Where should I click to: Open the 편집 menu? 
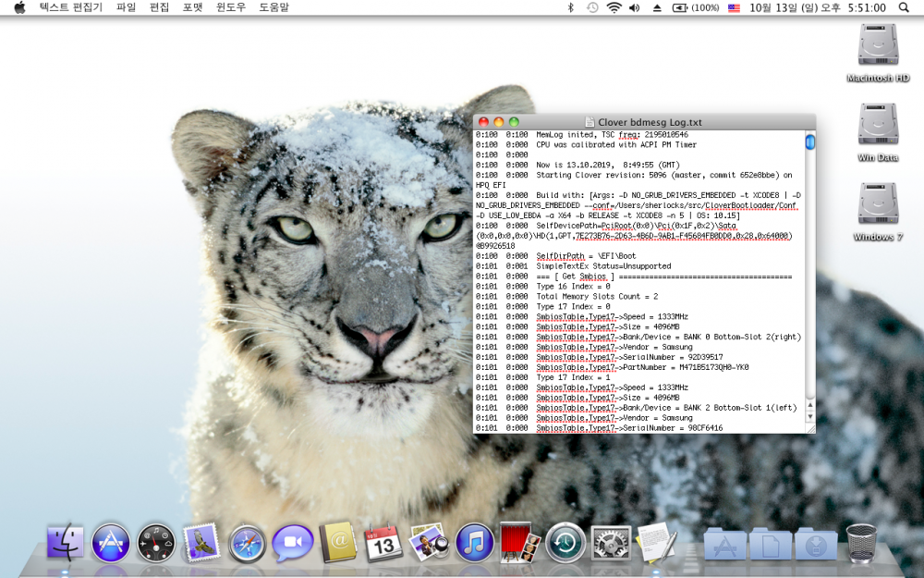(159, 7)
